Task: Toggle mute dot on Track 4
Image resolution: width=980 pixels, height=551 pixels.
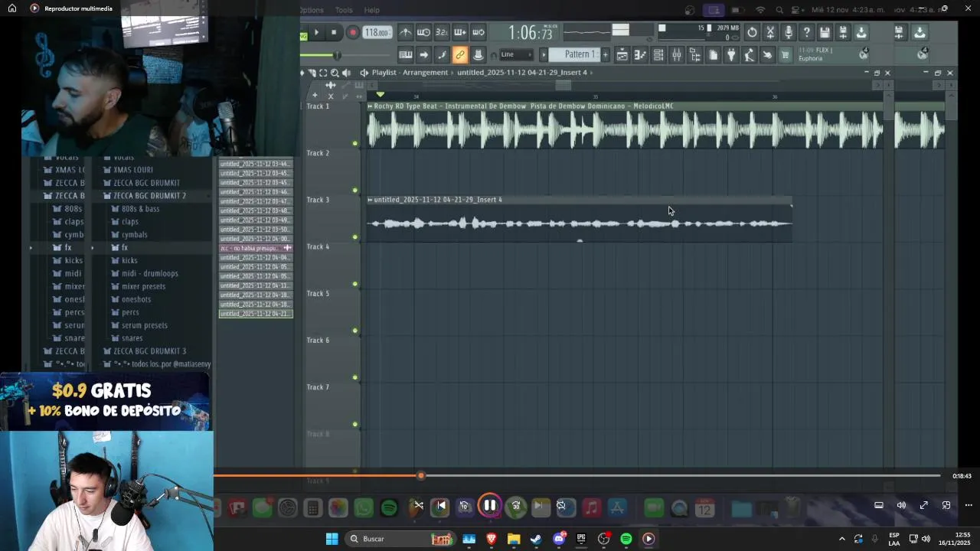Action: 354,284
